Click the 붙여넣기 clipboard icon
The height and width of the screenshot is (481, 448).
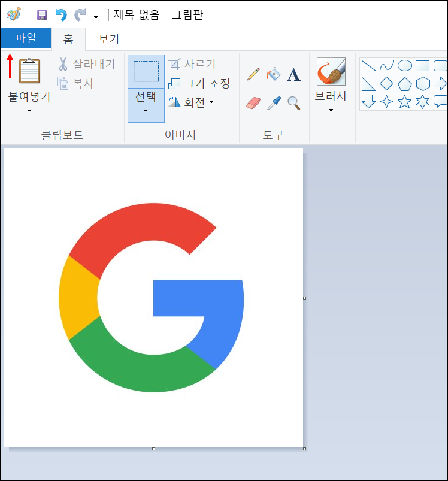pyautogui.click(x=29, y=71)
